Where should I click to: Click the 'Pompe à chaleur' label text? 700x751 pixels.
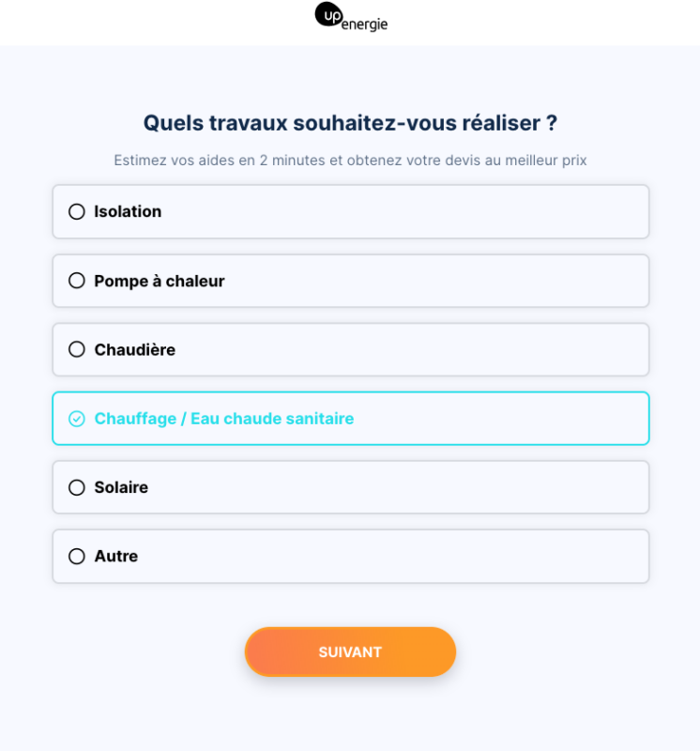(160, 281)
